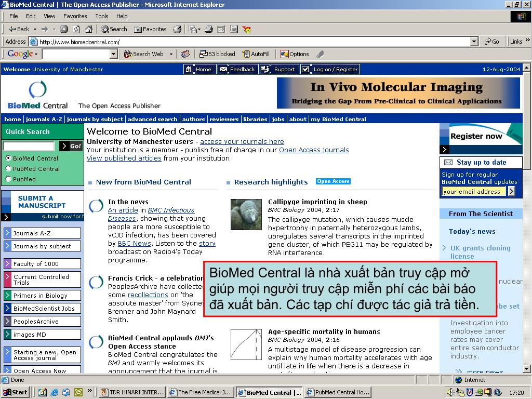Click the View published articles link

124,158
